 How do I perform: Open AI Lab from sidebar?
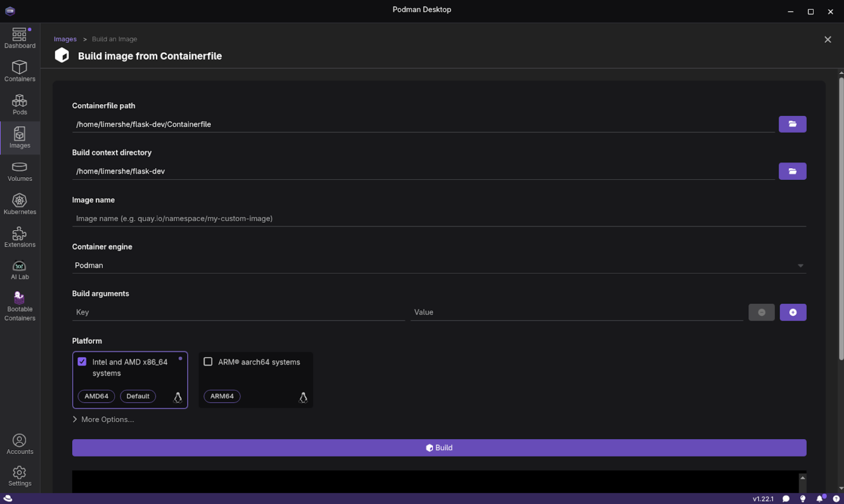coord(20,270)
